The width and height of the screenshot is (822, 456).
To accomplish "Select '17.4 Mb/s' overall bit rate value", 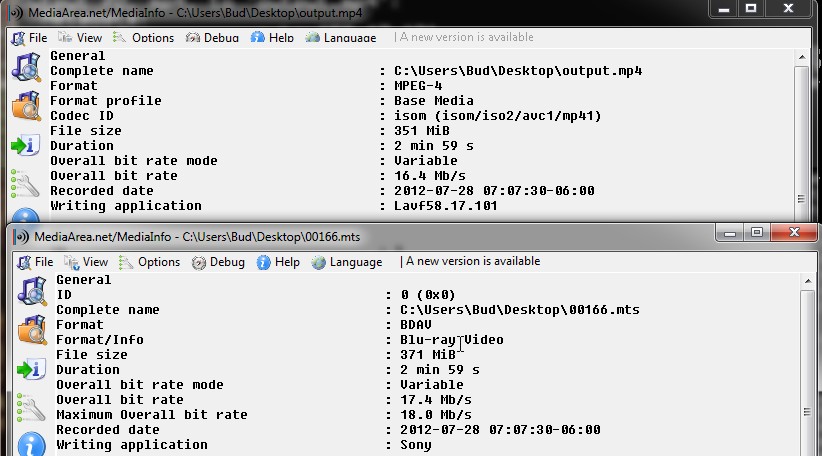I will [436, 400].
